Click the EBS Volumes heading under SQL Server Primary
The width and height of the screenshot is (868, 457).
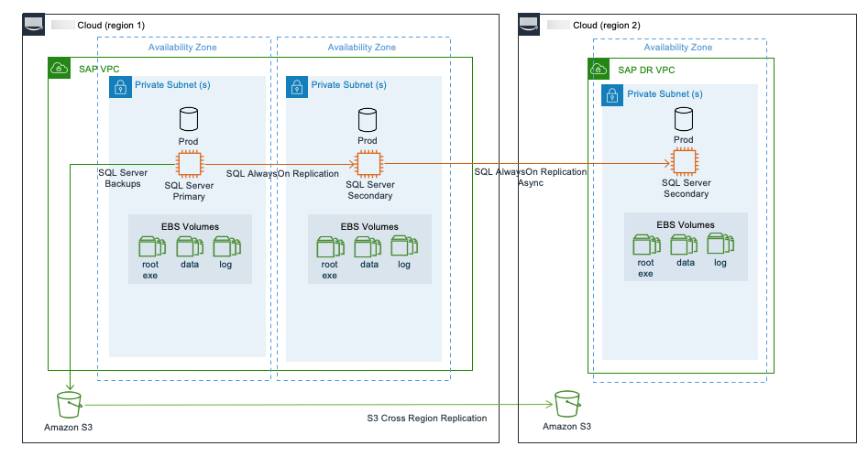[x=190, y=226]
